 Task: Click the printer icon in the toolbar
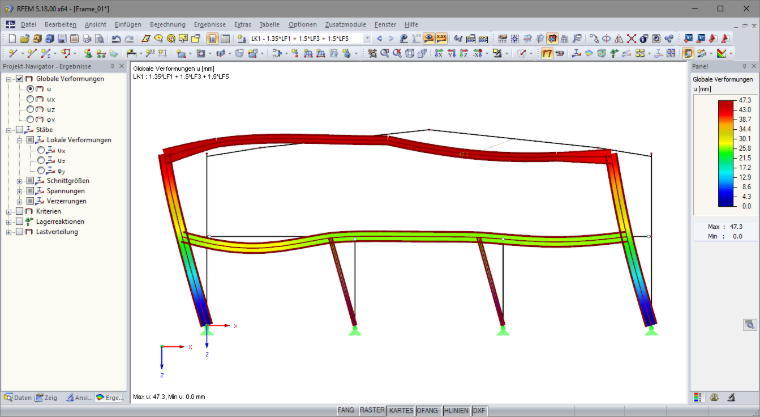point(87,38)
